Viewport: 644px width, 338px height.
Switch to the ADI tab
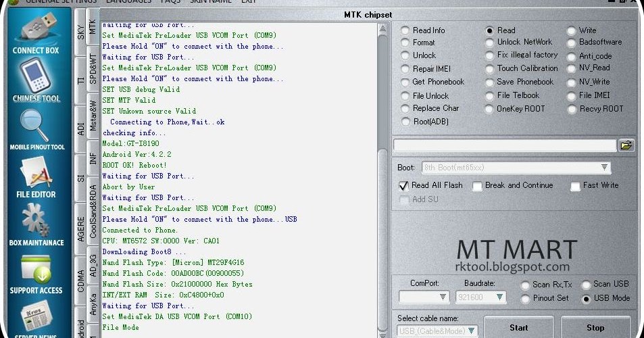click(x=80, y=128)
